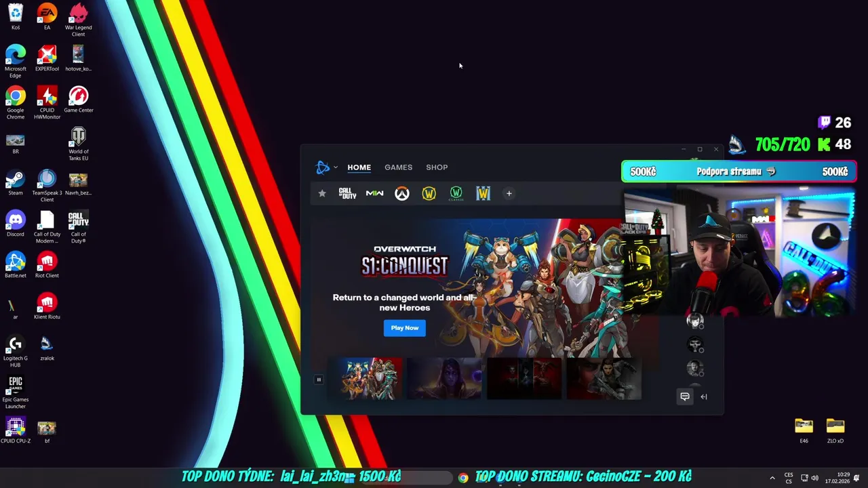This screenshot has width=868, height=488.
Task: Open the E46 folder
Action: tap(804, 430)
